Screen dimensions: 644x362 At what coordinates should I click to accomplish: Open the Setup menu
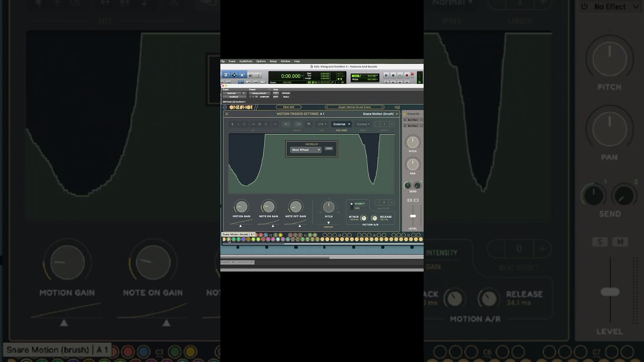click(x=273, y=61)
